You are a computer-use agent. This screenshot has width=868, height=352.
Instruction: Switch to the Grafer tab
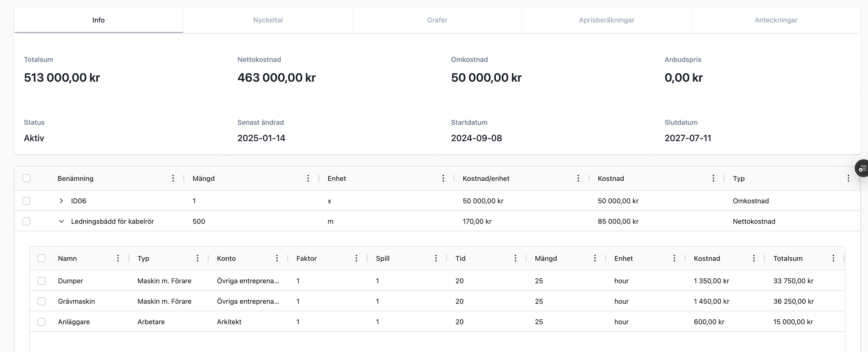tap(437, 20)
